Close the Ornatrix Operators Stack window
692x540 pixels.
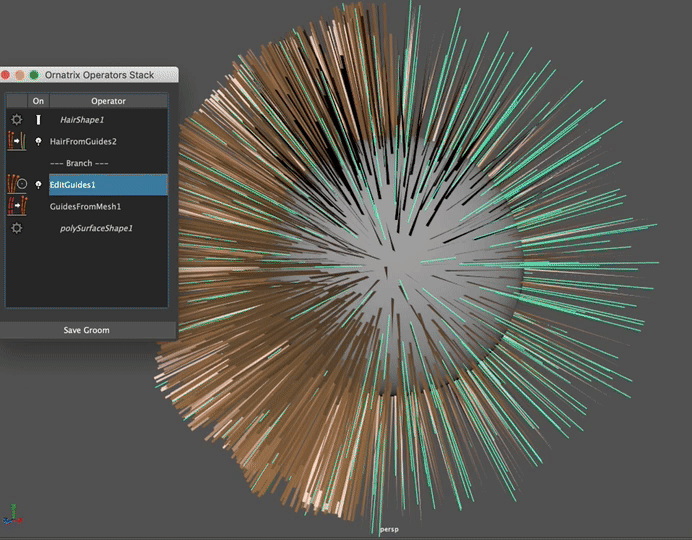(x=7, y=75)
